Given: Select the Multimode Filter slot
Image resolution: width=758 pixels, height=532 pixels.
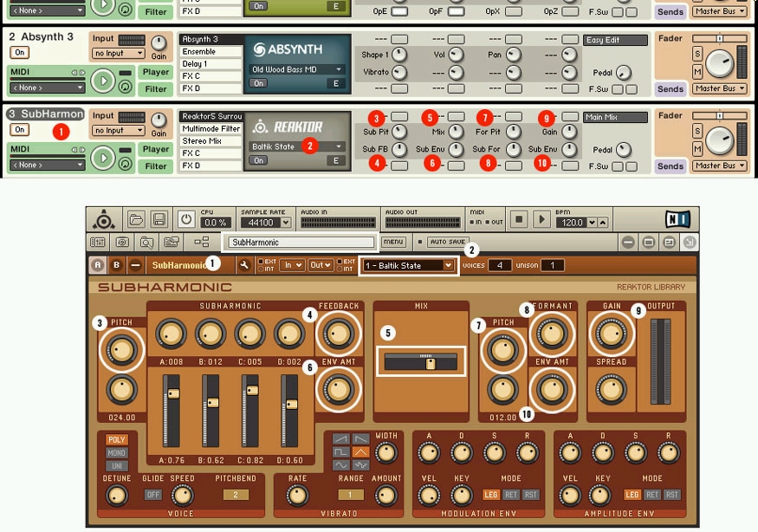Looking at the screenshot, I should 211,128.
